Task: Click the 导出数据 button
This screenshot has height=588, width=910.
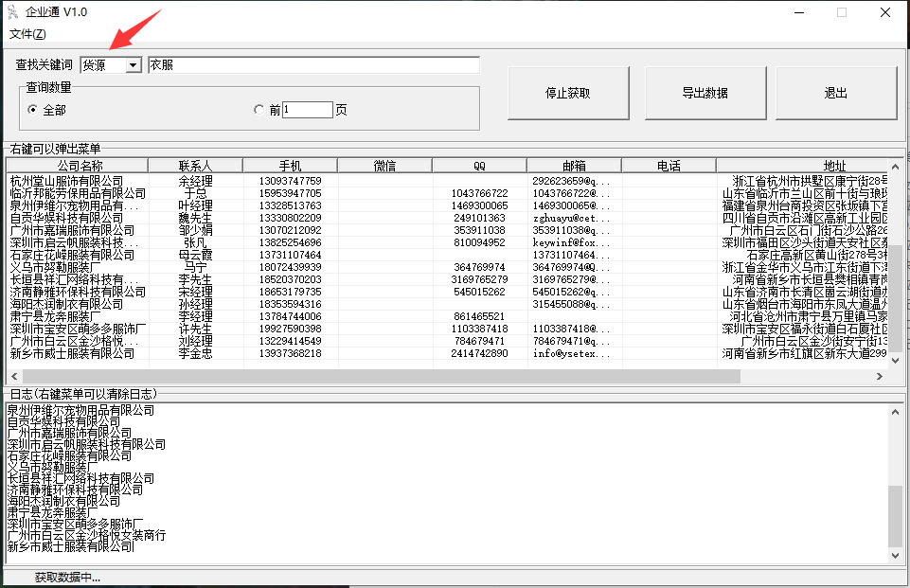Action: (x=705, y=92)
